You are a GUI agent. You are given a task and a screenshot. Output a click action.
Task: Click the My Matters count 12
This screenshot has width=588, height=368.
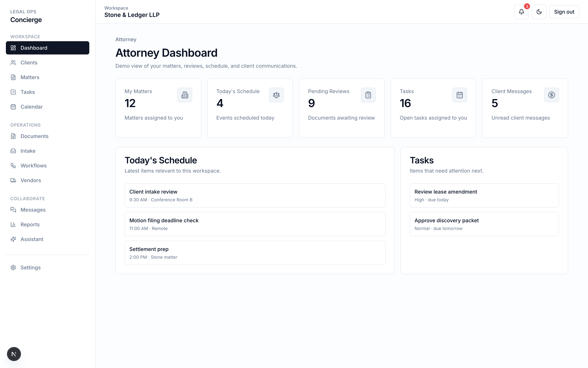coord(130,103)
